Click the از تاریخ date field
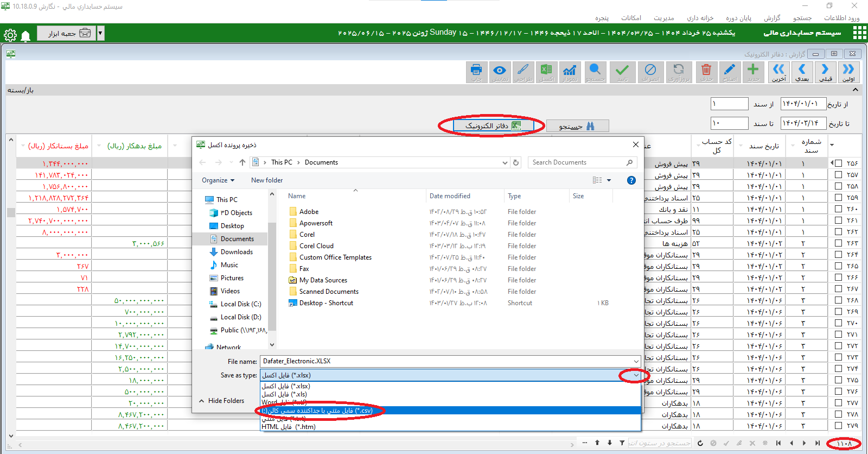The image size is (868, 454). pyautogui.click(x=803, y=104)
